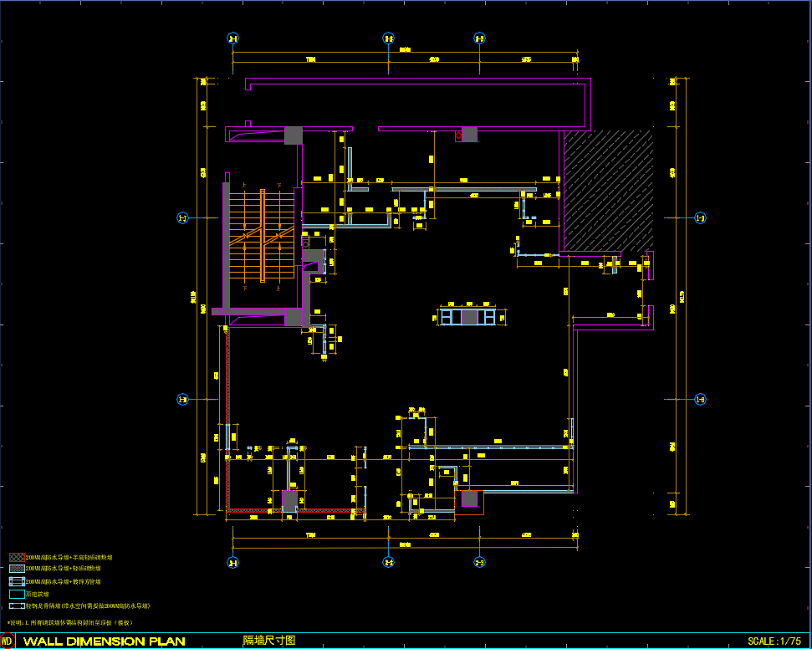Select the orange staircase in the plan

[262, 236]
